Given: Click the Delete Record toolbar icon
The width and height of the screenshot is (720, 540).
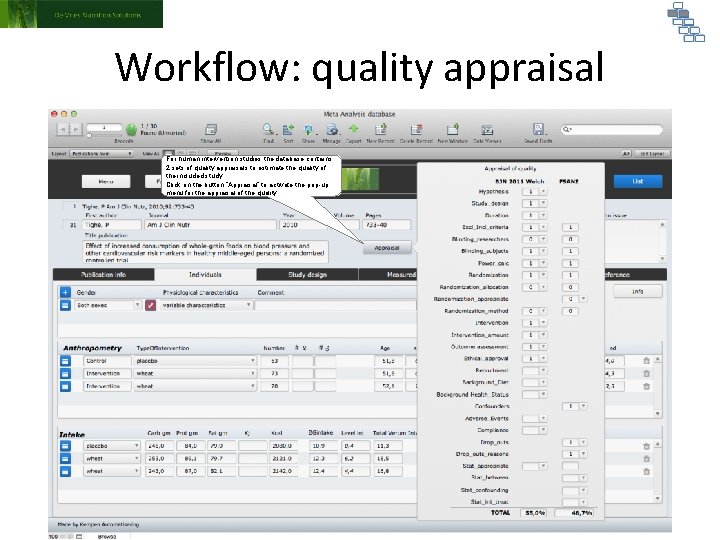Looking at the screenshot, I should [416, 130].
